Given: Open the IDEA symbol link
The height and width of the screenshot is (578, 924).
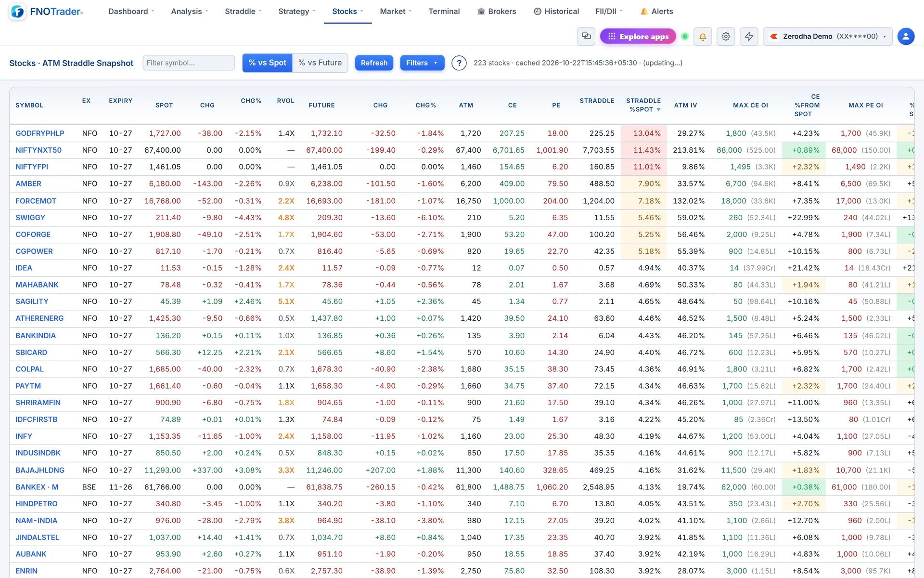Looking at the screenshot, I should (x=24, y=268).
